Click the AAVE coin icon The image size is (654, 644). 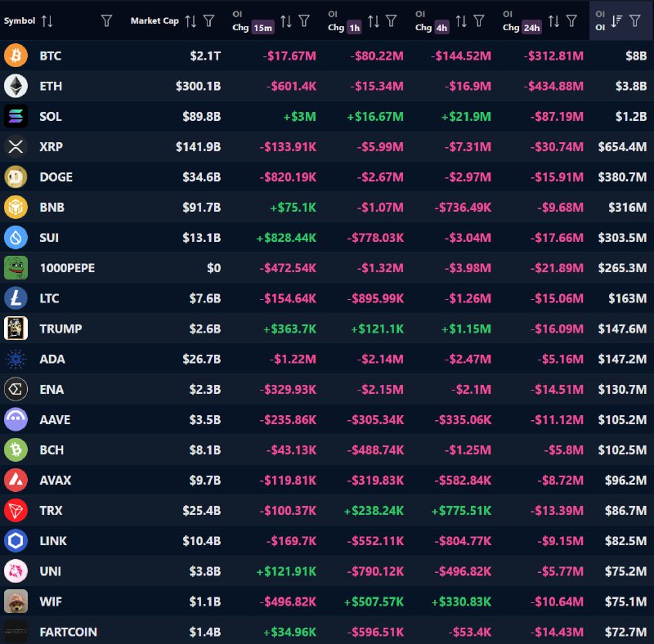[x=16, y=419]
